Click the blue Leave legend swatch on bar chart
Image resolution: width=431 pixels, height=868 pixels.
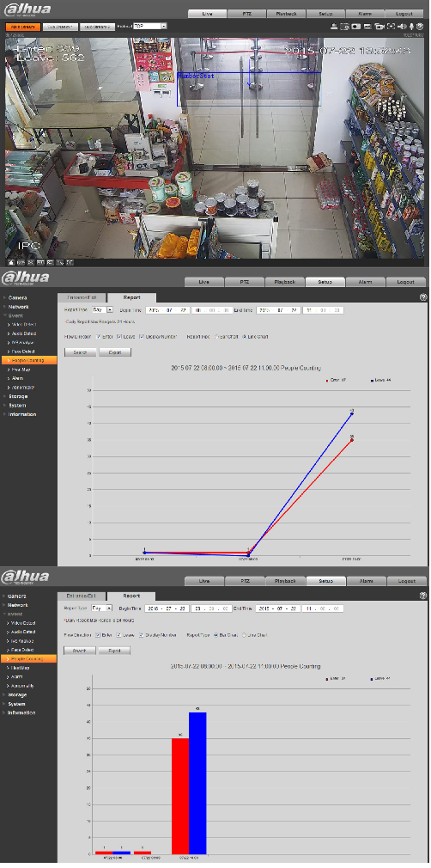[x=371, y=678]
